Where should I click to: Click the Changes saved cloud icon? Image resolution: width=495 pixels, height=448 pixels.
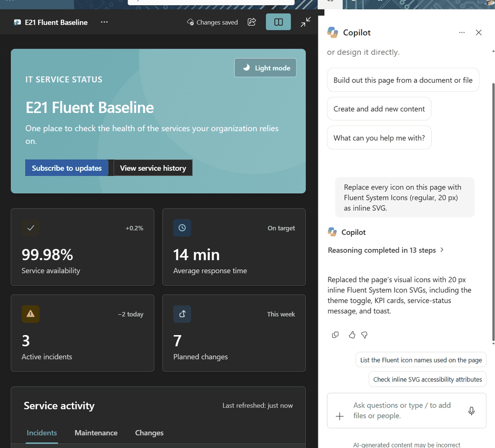click(x=190, y=22)
